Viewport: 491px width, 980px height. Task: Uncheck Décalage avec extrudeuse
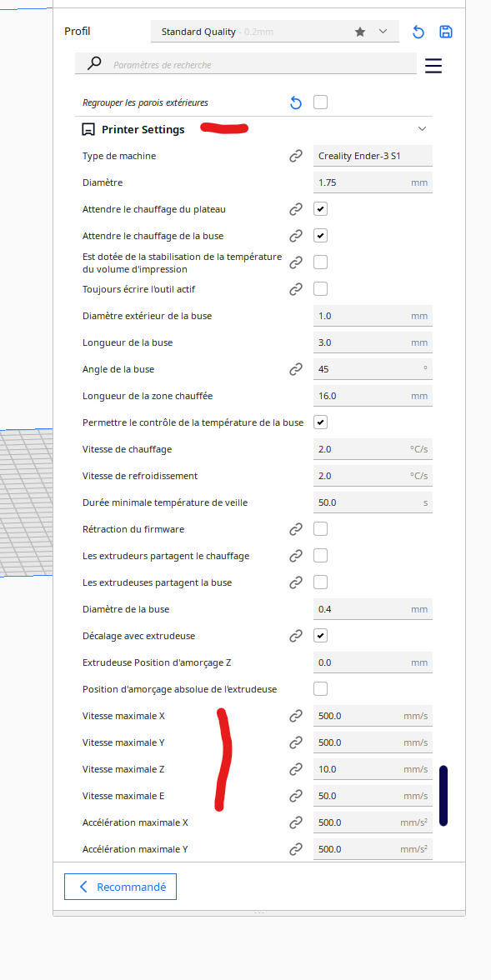[320, 636]
